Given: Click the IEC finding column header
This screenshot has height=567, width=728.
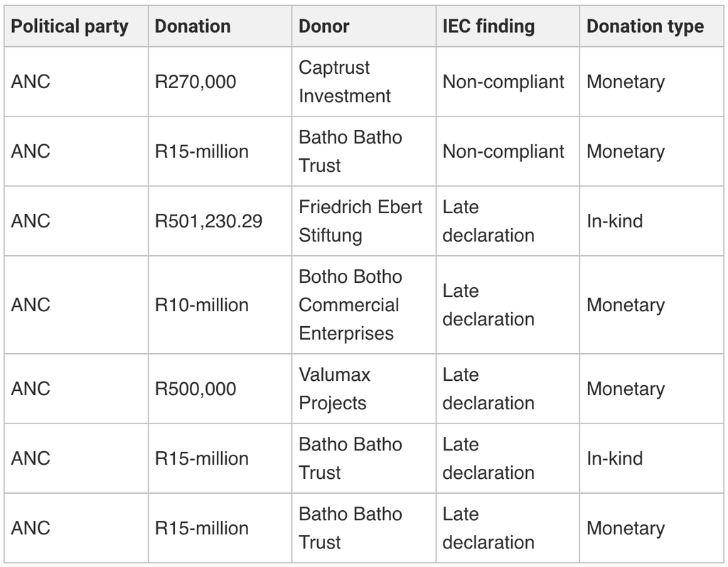Looking at the screenshot, I should 508,26.
